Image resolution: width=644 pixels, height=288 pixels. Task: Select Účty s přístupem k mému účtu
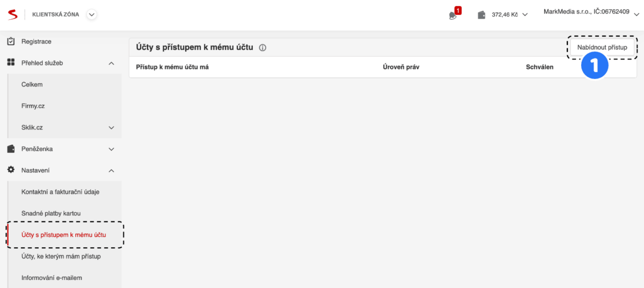(63, 235)
